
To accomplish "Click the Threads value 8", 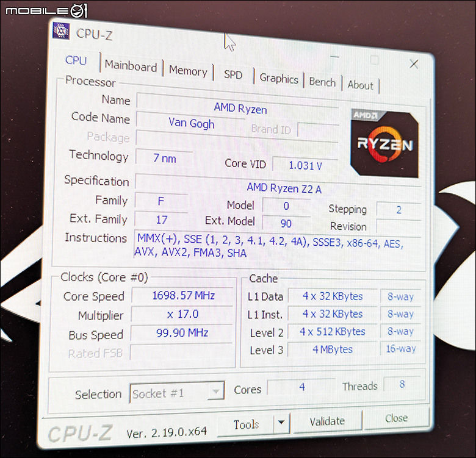I will pyautogui.click(x=402, y=384).
